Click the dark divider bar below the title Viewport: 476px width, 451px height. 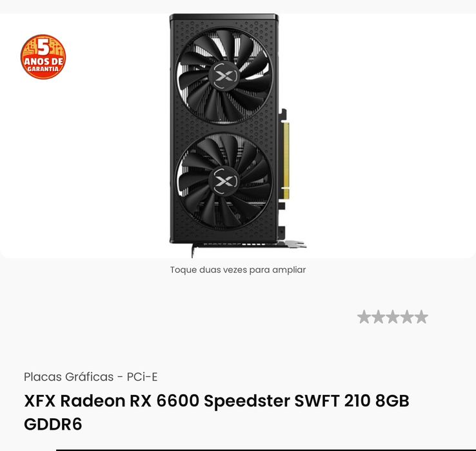click(266, 450)
